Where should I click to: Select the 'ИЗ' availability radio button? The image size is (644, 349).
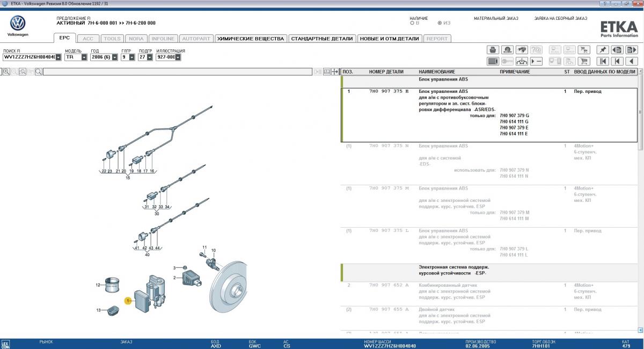440,23
